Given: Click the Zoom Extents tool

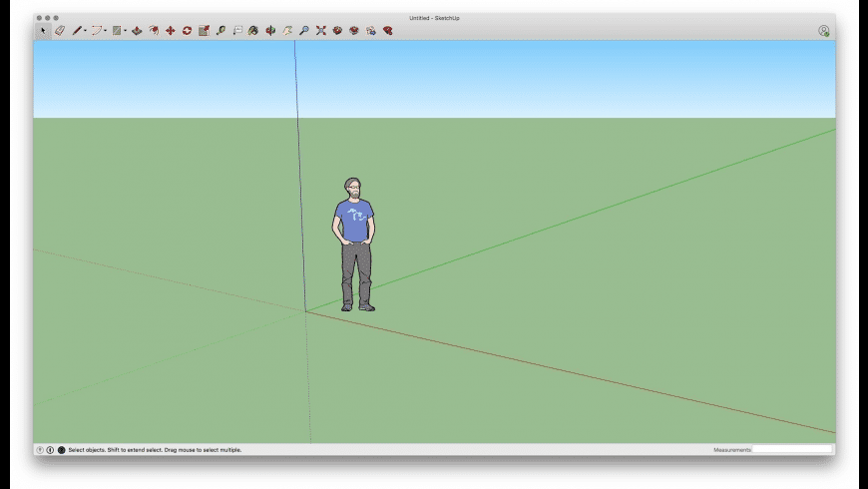Looking at the screenshot, I should pos(321,31).
